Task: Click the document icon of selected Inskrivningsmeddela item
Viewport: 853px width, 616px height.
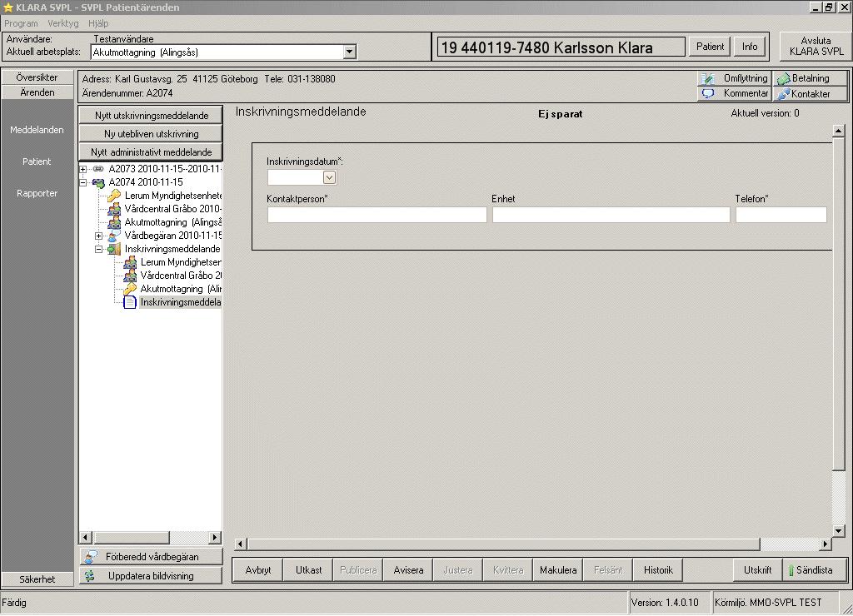Action: pyautogui.click(x=129, y=302)
